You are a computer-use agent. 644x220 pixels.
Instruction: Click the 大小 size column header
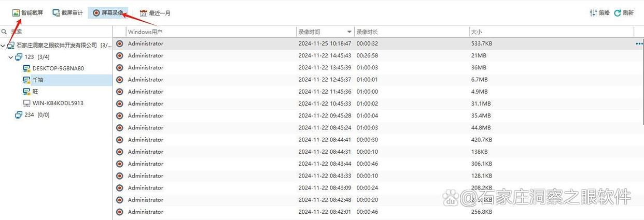(x=551, y=32)
